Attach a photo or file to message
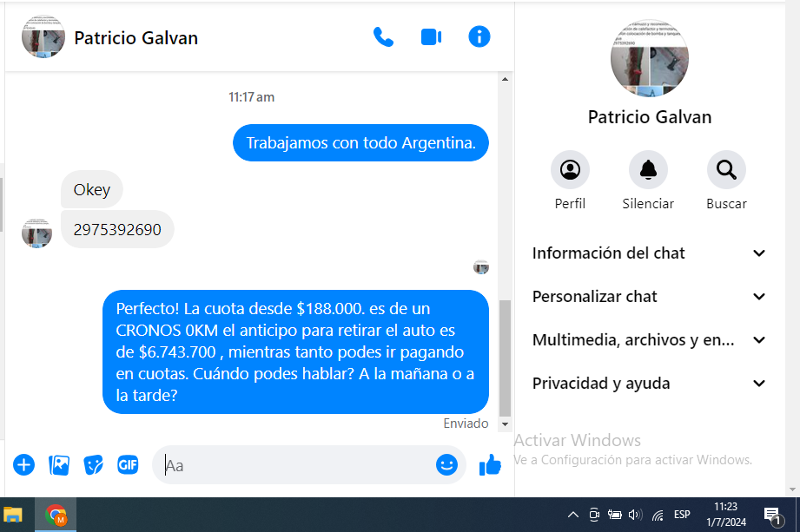The width and height of the screenshot is (800, 532). [x=59, y=465]
